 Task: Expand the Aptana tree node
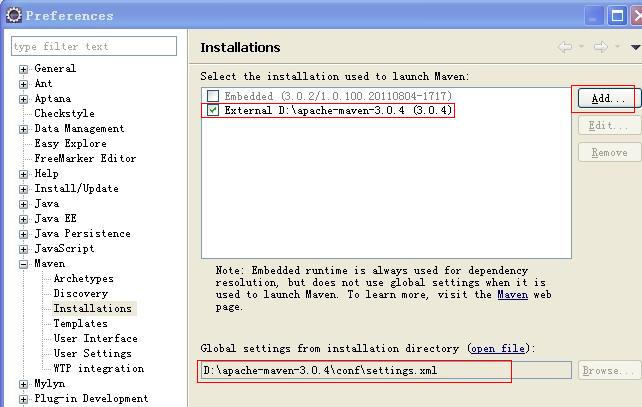(x=23, y=99)
